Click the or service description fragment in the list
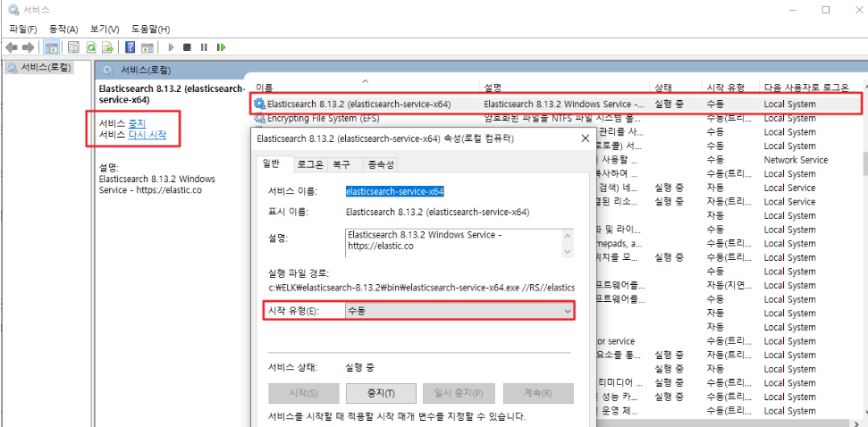The width and height of the screenshot is (868, 427). (616, 341)
